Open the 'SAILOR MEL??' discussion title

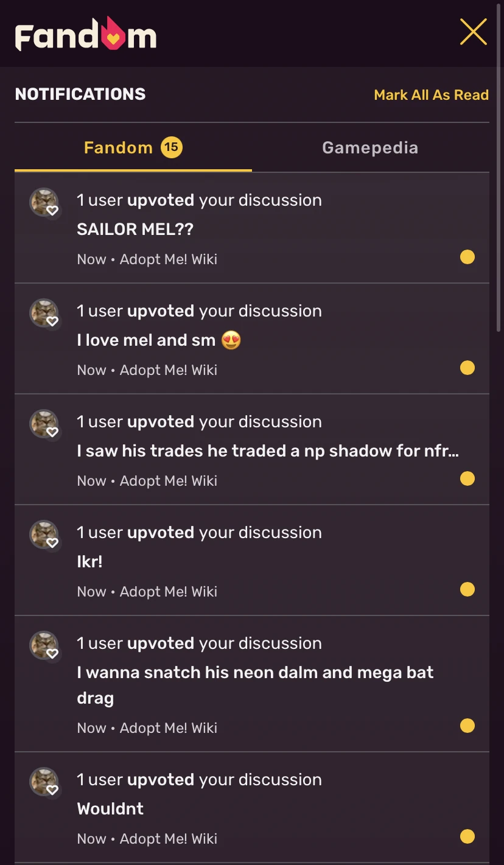coord(135,229)
